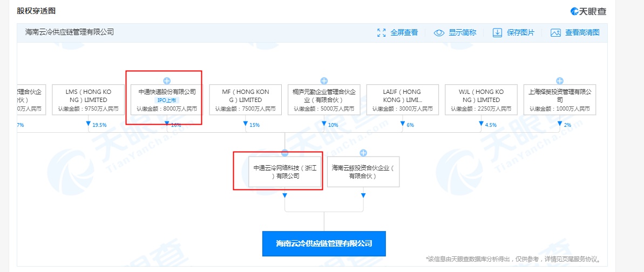Select the 上海择贸投资管理有限公司 node
Viewport: 644px width, 272px height.
[x=560, y=99]
